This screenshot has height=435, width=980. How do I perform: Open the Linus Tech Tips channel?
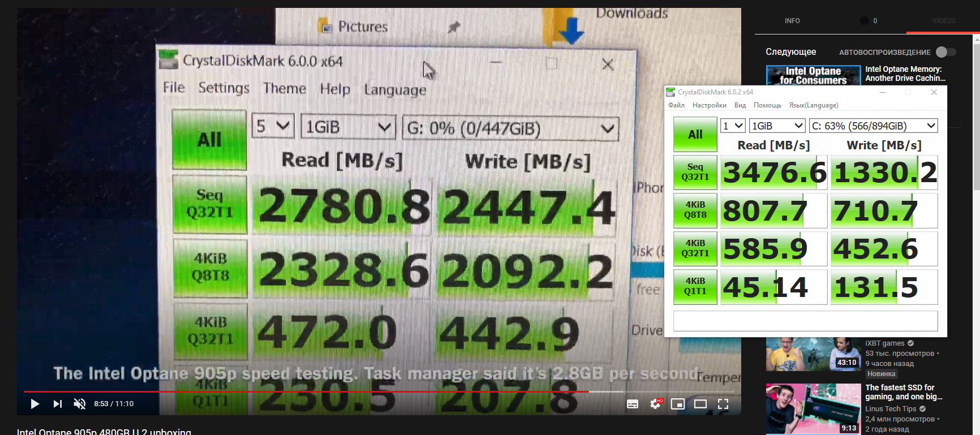891,409
